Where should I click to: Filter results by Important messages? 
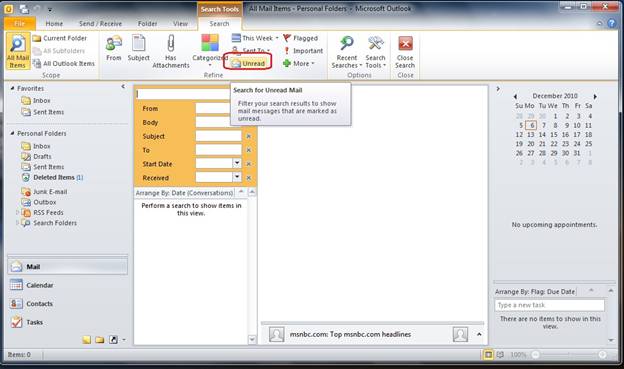303,51
